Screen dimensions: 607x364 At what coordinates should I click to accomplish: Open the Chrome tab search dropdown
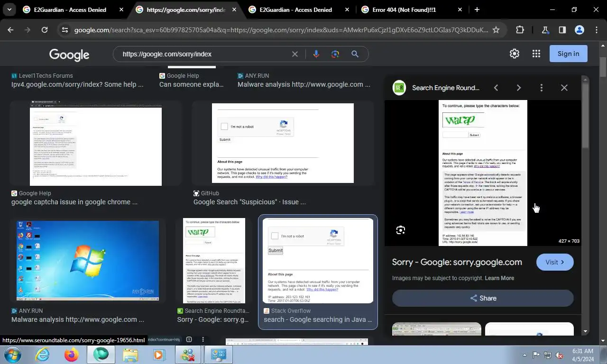[x=9, y=9]
